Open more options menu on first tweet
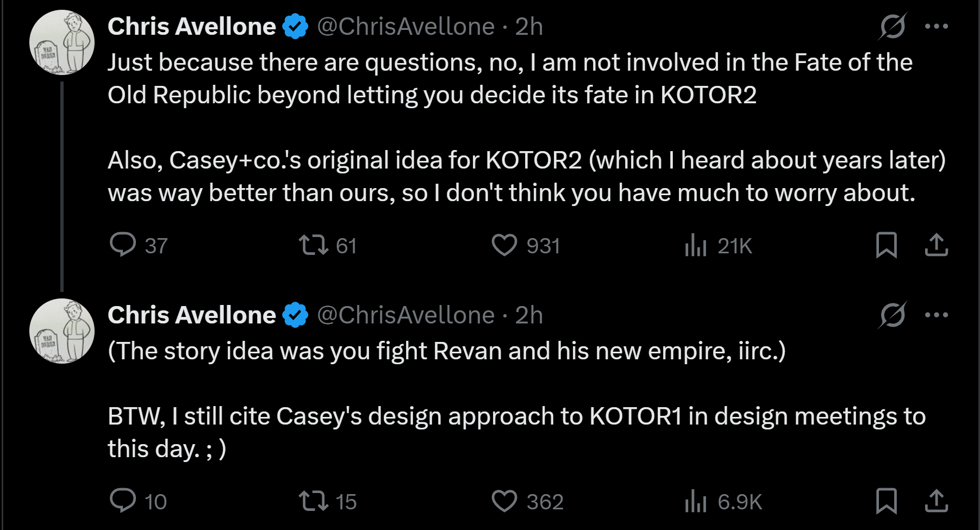Screen dimensions: 980x530 (937, 26)
